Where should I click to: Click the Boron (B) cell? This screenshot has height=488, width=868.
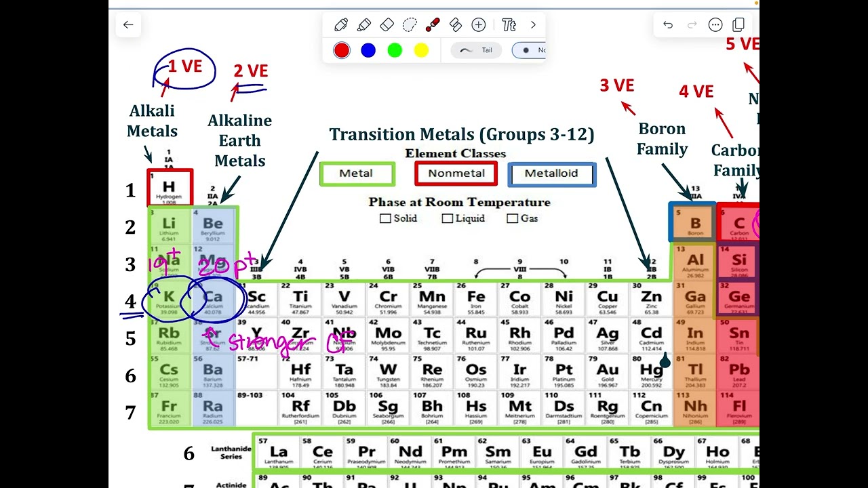tap(694, 224)
